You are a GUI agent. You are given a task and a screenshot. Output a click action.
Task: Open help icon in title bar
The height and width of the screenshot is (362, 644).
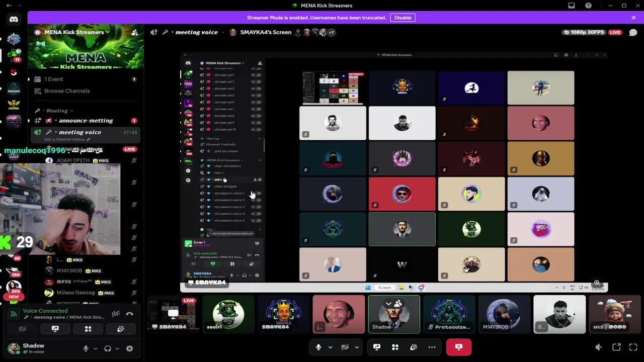coord(588,6)
